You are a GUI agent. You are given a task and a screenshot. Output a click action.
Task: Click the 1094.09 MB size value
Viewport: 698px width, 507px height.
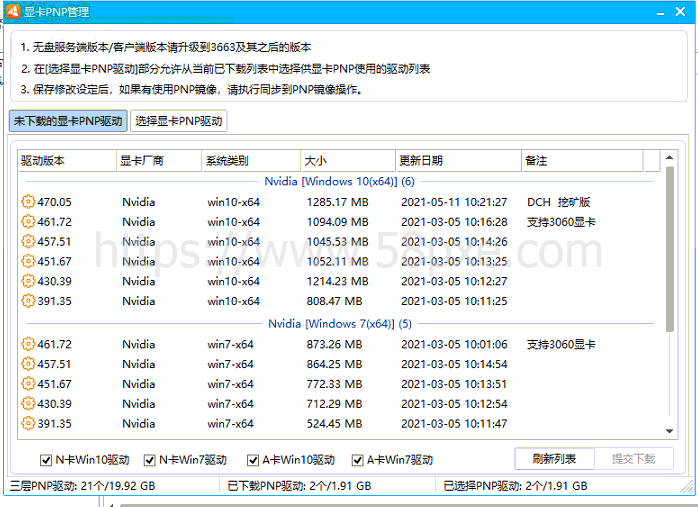point(337,222)
